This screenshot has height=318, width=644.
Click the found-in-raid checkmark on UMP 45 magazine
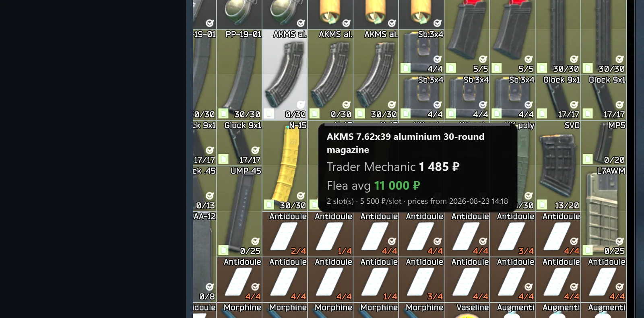pos(255,241)
